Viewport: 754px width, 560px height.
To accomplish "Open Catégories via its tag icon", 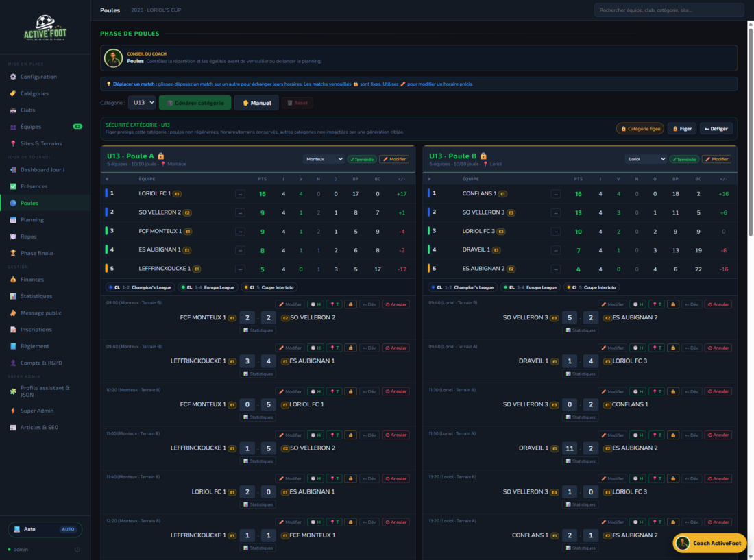I will pyautogui.click(x=13, y=93).
